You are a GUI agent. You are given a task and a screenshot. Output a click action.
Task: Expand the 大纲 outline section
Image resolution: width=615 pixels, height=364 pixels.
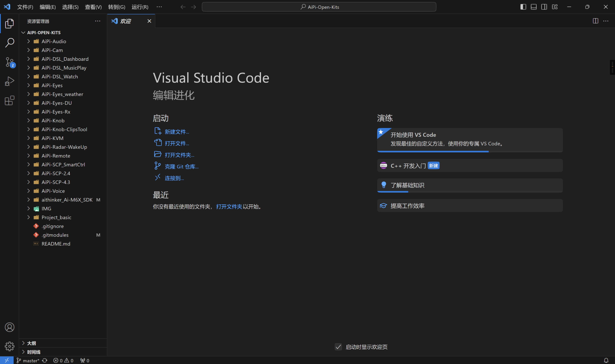click(x=23, y=343)
